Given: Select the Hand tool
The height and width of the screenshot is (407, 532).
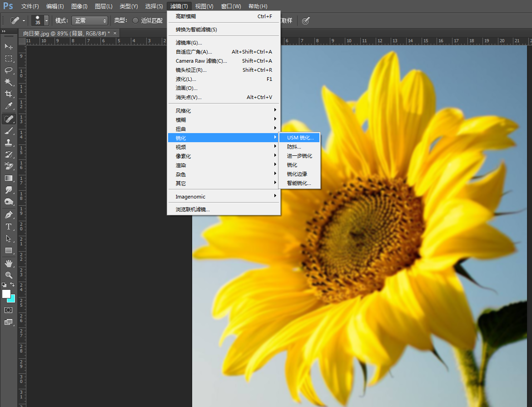Looking at the screenshot, I should pos(9,263).
